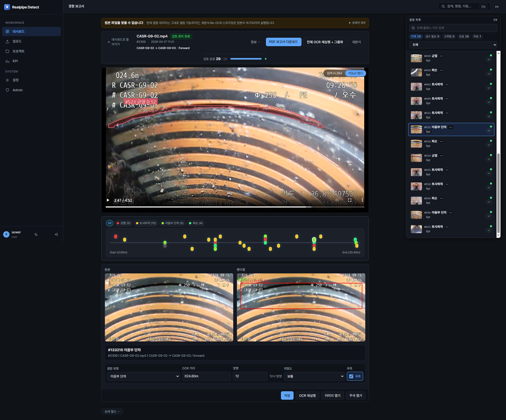Expand 등록된 경로 in the warning banner
The width and height of the screenshot is (506, 420).
click(357, 23)
